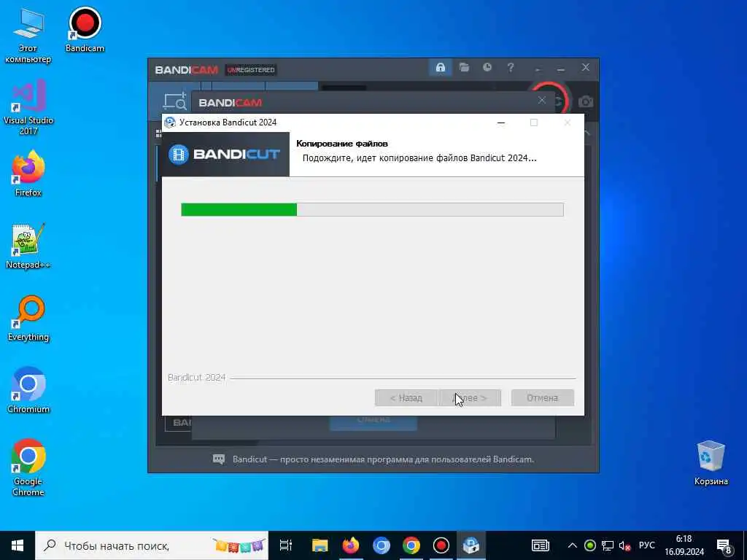Click the Bandicut promo message text
Screen dimensions: 747x560
[383, 459]
